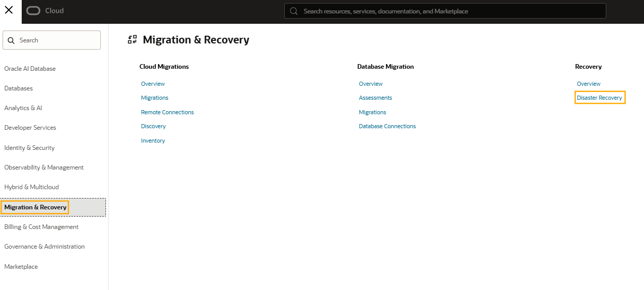Screen dimensions: 644x290
Task: Click the Migration & Recovery heading icon
Action: click(132, 40)
